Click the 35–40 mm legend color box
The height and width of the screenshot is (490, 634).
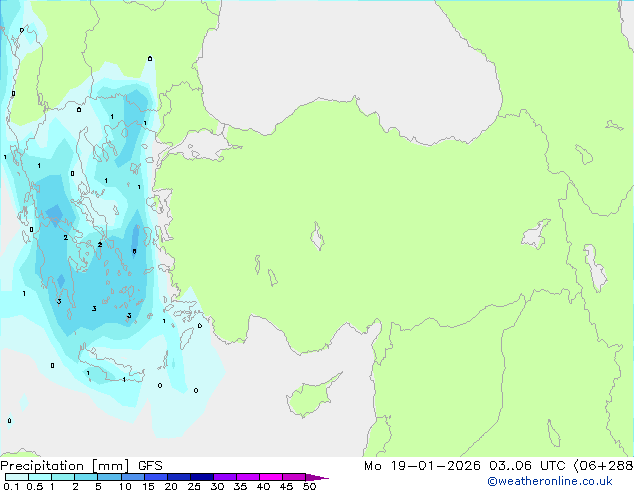247,477
